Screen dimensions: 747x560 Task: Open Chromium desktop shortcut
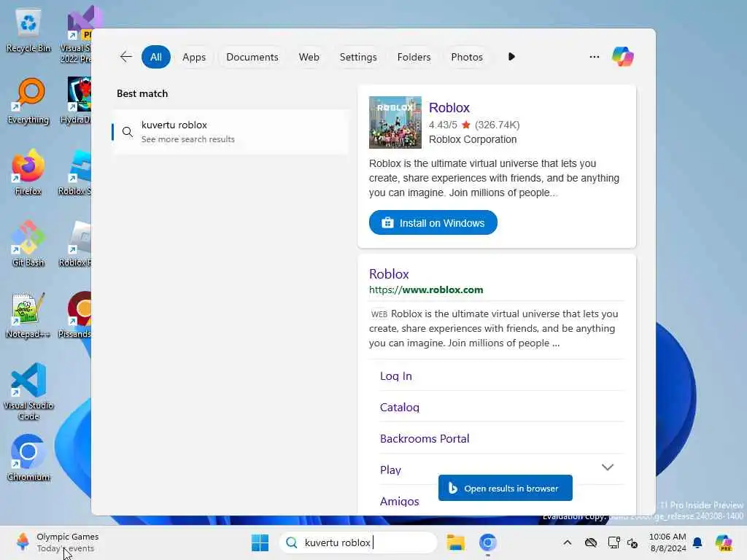click(28, 458)
